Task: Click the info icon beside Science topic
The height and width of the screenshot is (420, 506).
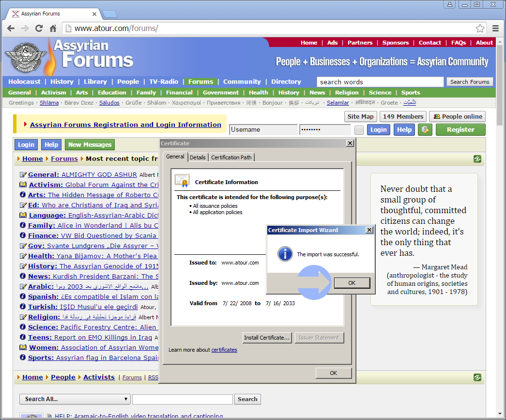Action: (23, 327)
